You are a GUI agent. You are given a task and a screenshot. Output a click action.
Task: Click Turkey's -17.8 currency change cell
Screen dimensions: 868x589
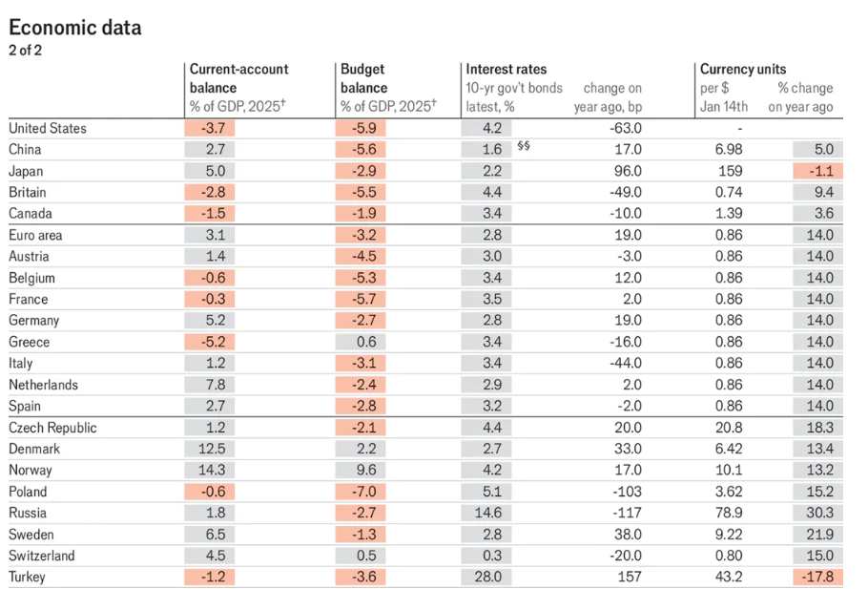pyautogui.click(x=817, y=577)
